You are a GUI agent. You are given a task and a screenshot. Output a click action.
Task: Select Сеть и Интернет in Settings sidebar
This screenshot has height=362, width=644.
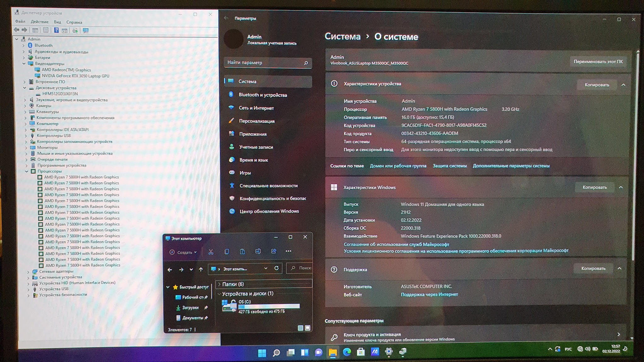(268, 108)
